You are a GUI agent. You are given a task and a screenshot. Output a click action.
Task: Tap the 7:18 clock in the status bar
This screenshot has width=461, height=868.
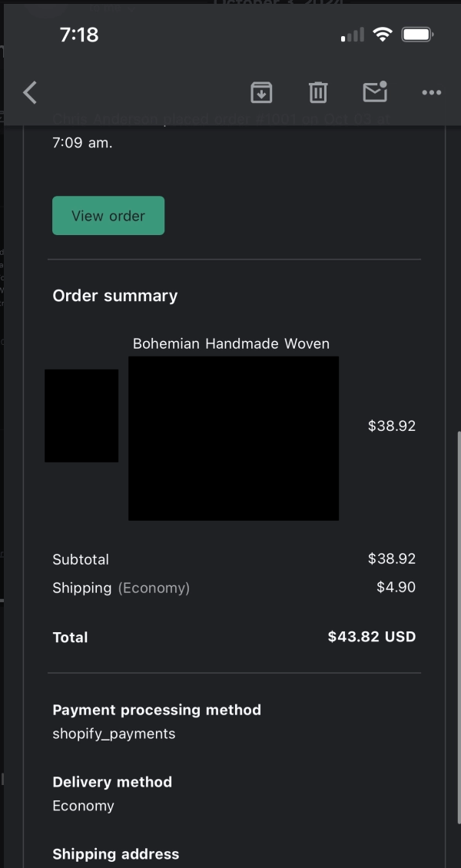pyautogui.click(x=79, y=35)
